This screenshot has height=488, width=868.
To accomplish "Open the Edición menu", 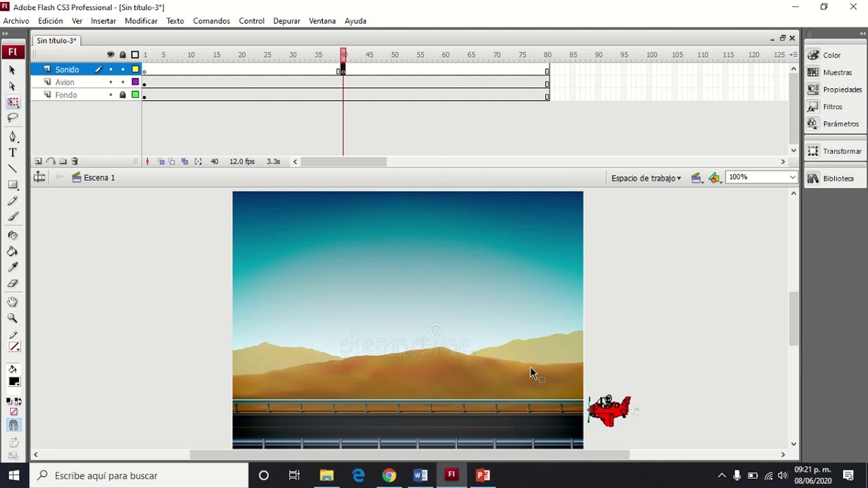I will click(50, 21).
